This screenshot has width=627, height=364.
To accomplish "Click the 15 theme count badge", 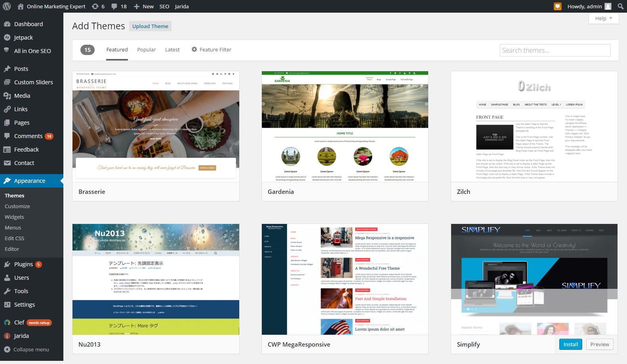I will [88, 50].
